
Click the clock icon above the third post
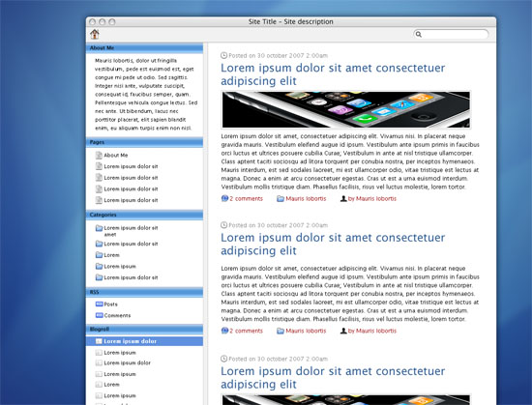point(224,359)
